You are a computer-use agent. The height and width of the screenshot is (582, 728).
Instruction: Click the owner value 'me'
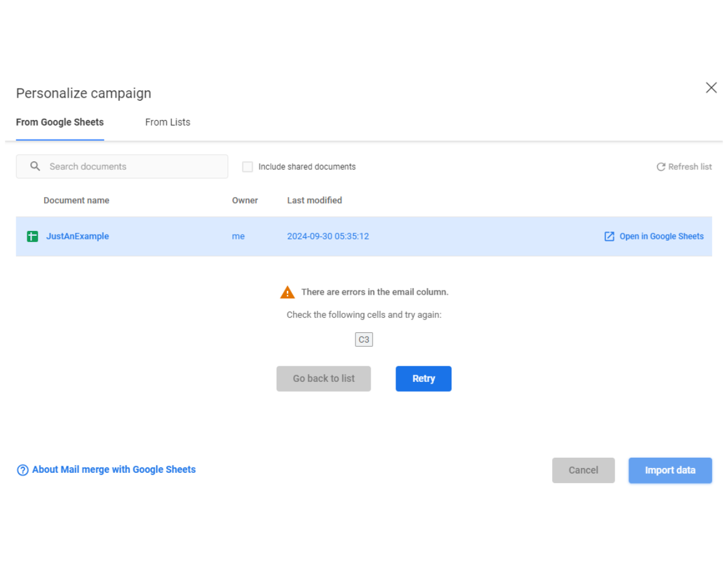(x=238, y=236)
